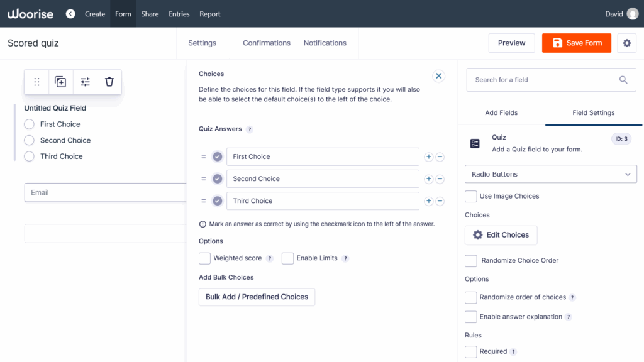
Task: Tick the Use Image Choices checkbox
Action: 470,196
